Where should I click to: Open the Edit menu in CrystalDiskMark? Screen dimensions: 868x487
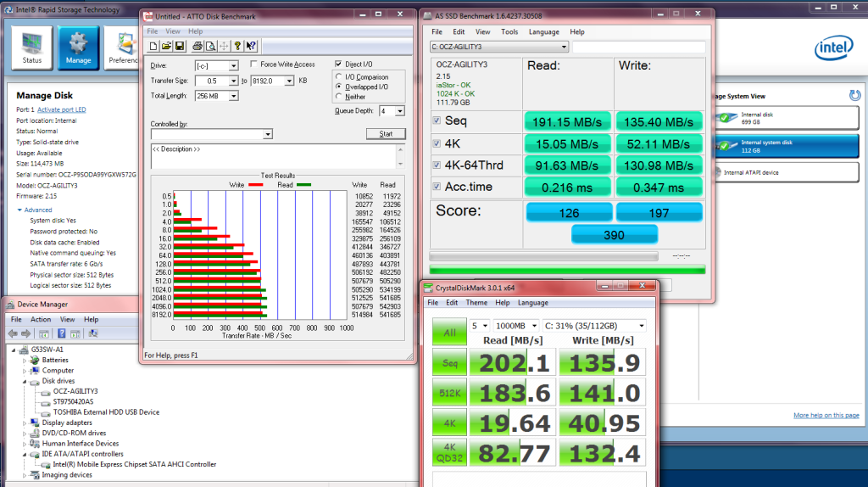(452, 303)
